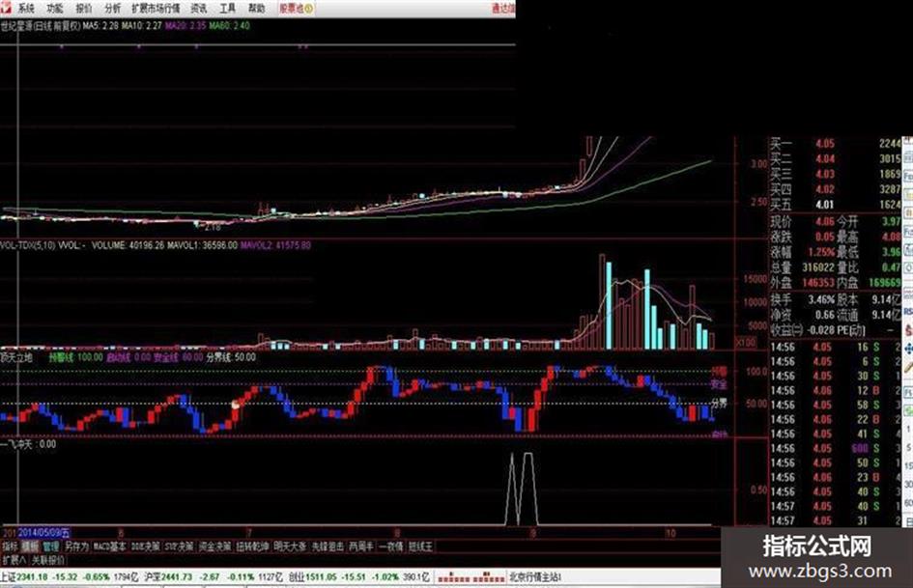
Task: Switch to the 短线王 template
Action: (x=420, y=546)
